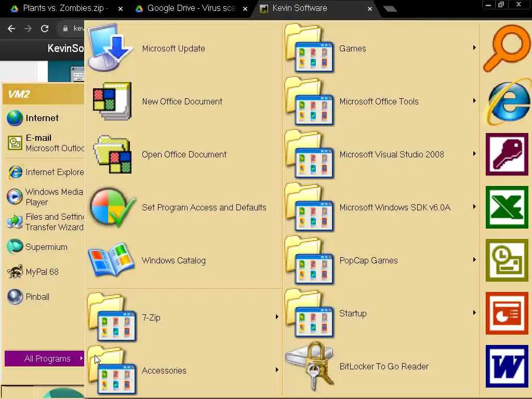Click the 7-Zip folder icon
The width and height of the screenshot is (532, 399).
pyautogui.click(x=112, y=317)
